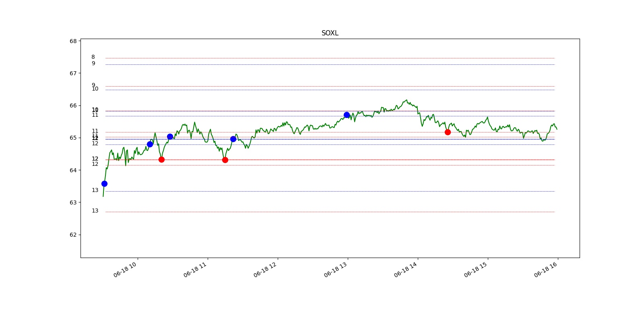The height and width of the screenshot is (322, 644).
Task: Click the y-axis label 65
Action: pyautogui.click(x=73, y=138)
